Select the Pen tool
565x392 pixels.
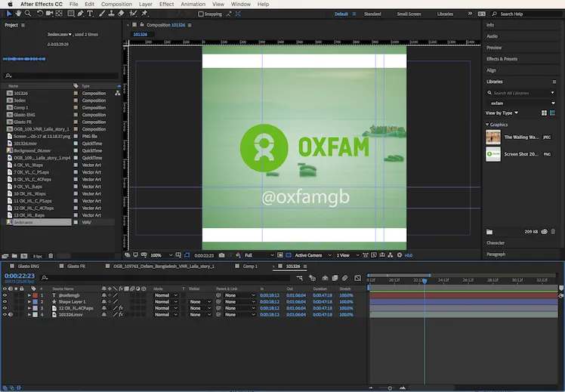tap(80, 14)
